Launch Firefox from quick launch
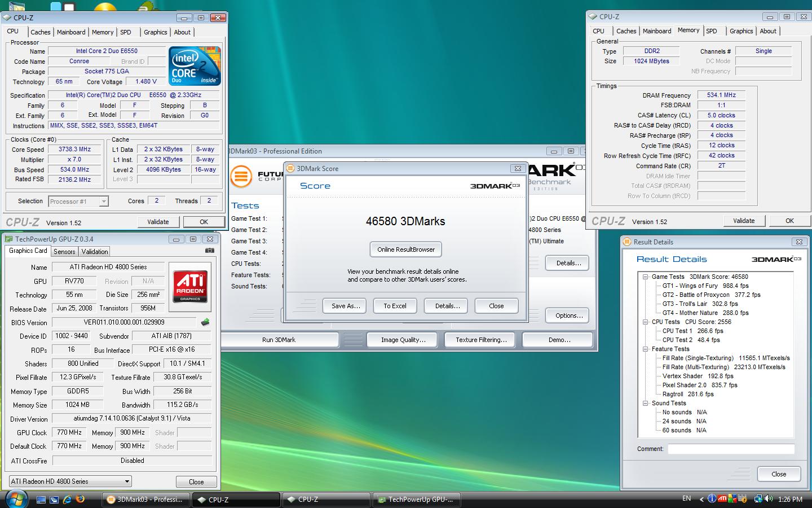812x508 pixels. (x=80, y=500)
